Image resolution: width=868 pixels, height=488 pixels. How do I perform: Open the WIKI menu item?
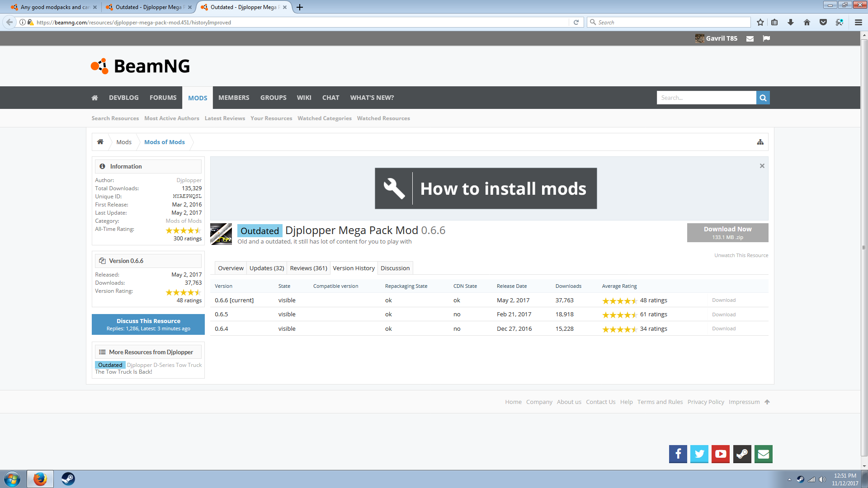304,98
